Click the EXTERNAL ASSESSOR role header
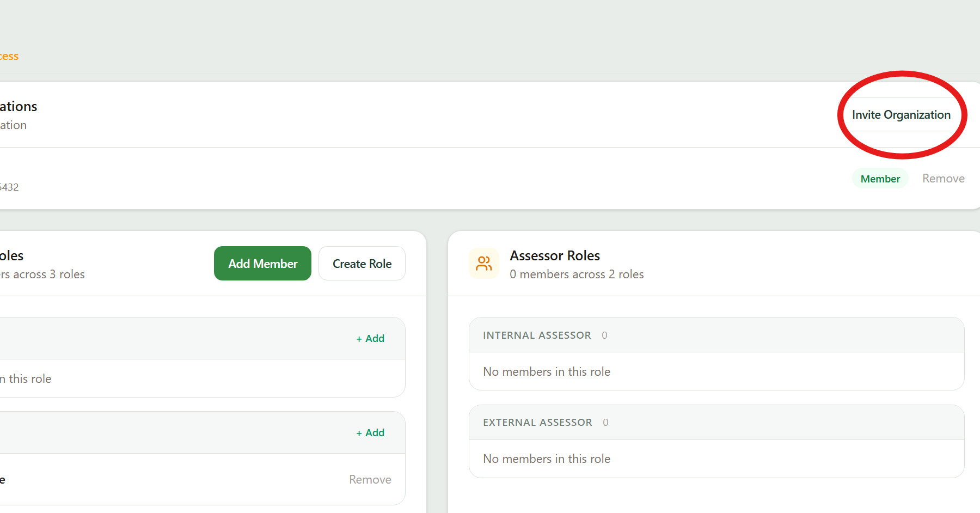Viewport: 980px width, 513px height. [x=716, y=422]
